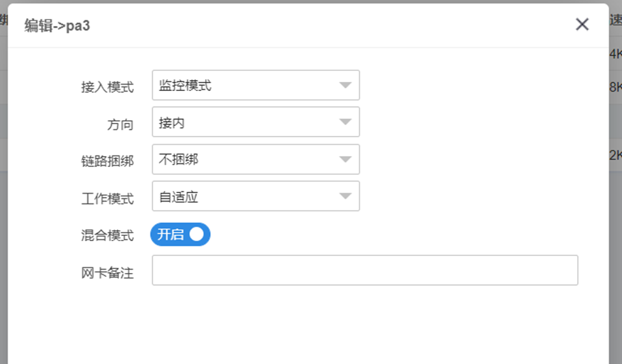This screenshot has width=622, height=364.
Task: Click the 开启 text on the switch
Action: pyautogui.click(x=170, y=235)
